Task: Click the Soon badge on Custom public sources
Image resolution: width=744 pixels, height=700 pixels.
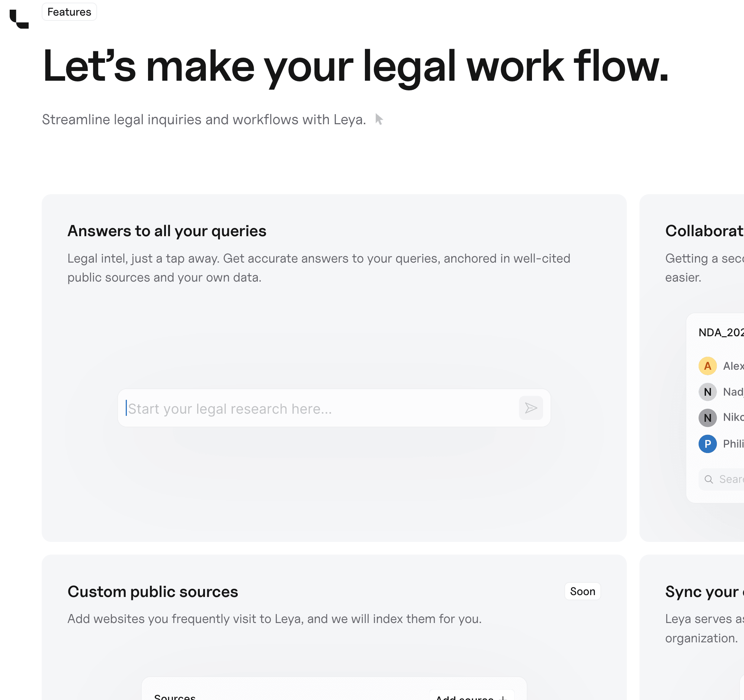Action: [x=582, y=591]
